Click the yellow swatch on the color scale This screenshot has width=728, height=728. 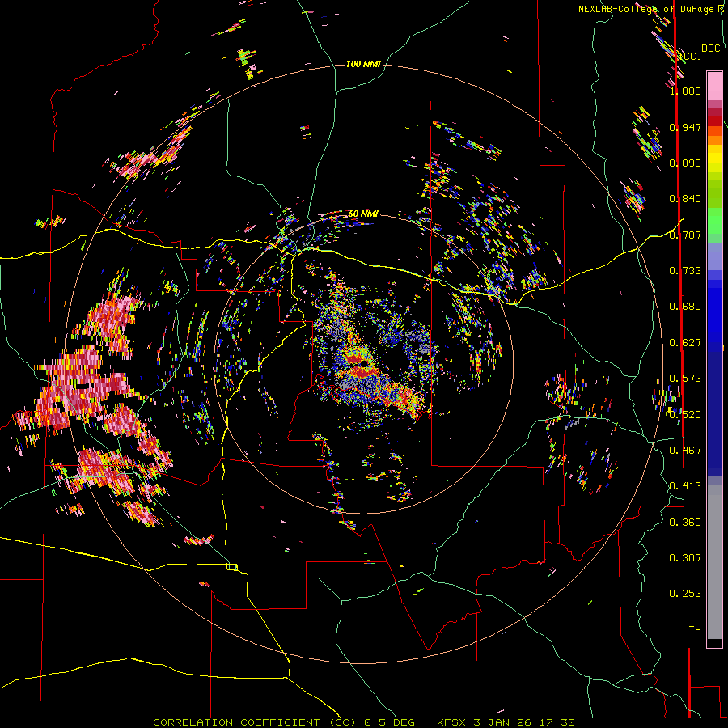tap(714, 159)
